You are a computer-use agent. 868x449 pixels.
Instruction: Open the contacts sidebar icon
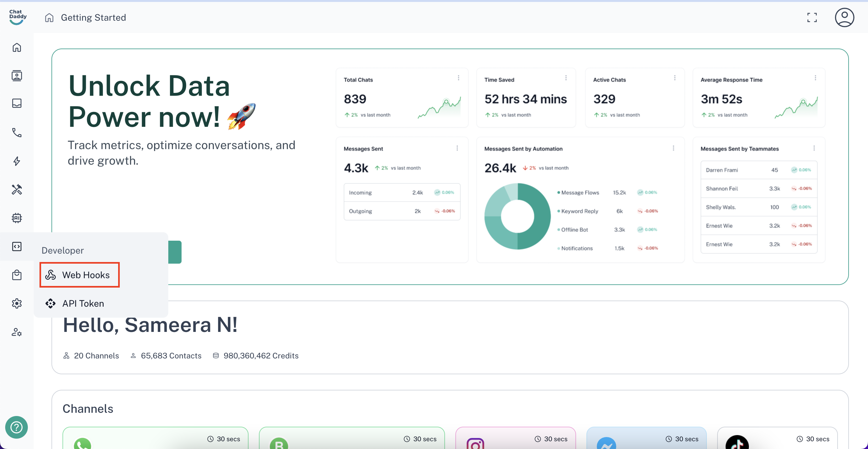coord(17,76)
